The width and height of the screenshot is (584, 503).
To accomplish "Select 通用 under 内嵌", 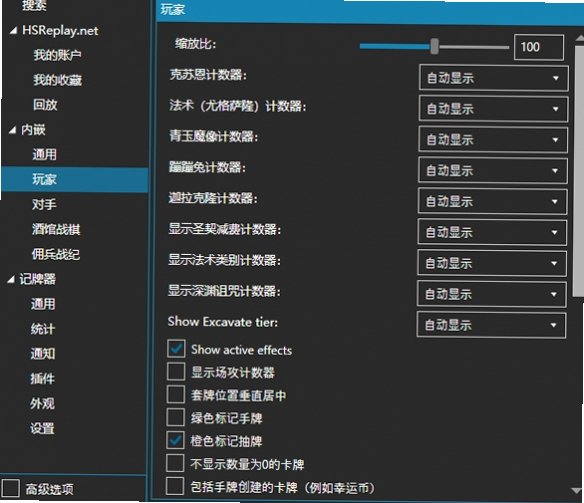I will coord(44,154).
